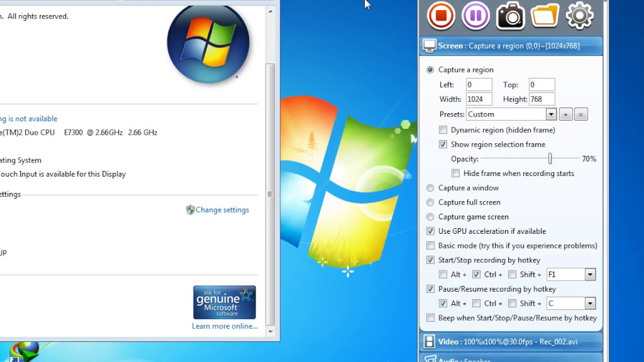The height and width of the screenshot is (362, 644).
Task: Pause recording with the purple pause button
Action: (x=475, y=15)
